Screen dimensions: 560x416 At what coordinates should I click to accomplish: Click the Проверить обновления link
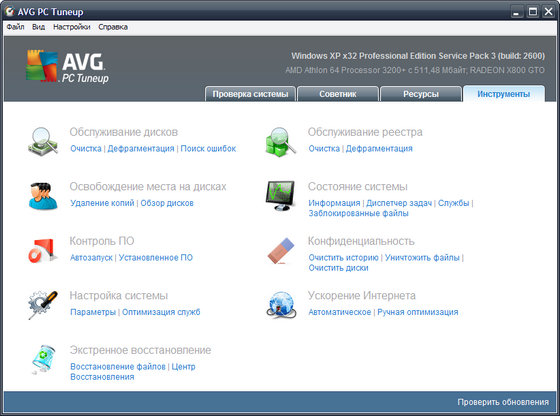(503, 402)
